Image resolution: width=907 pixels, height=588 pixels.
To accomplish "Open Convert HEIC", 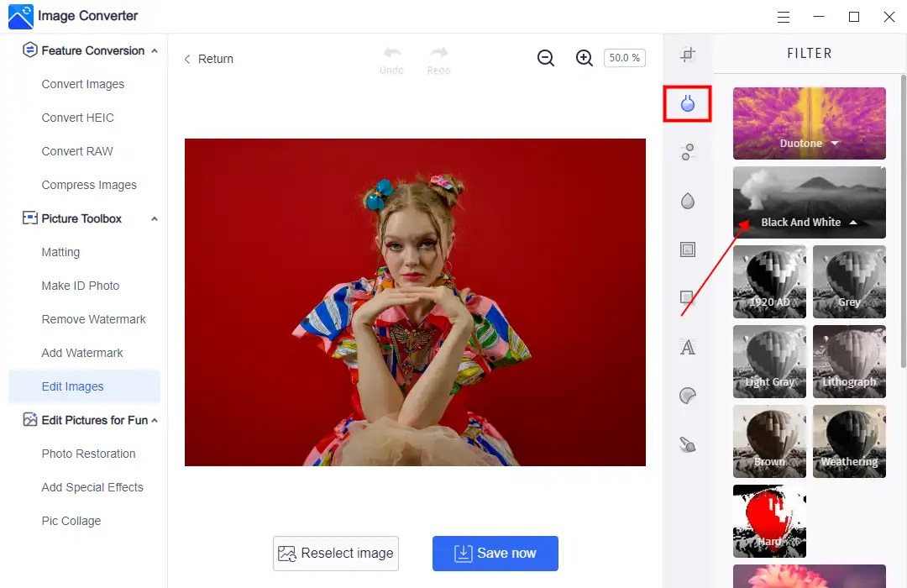I will pos(77,118).
